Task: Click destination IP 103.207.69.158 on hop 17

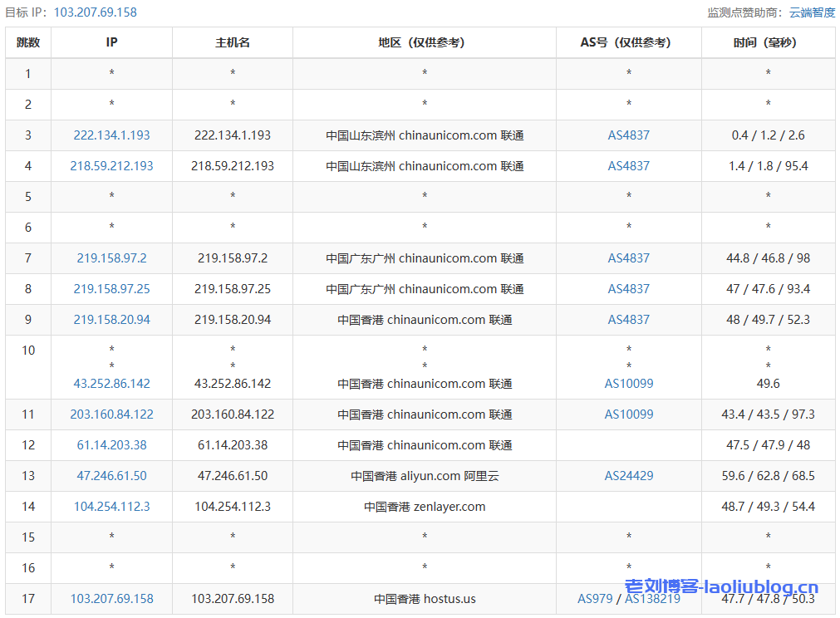Action: pyautogui.click(x=111, y=598)
